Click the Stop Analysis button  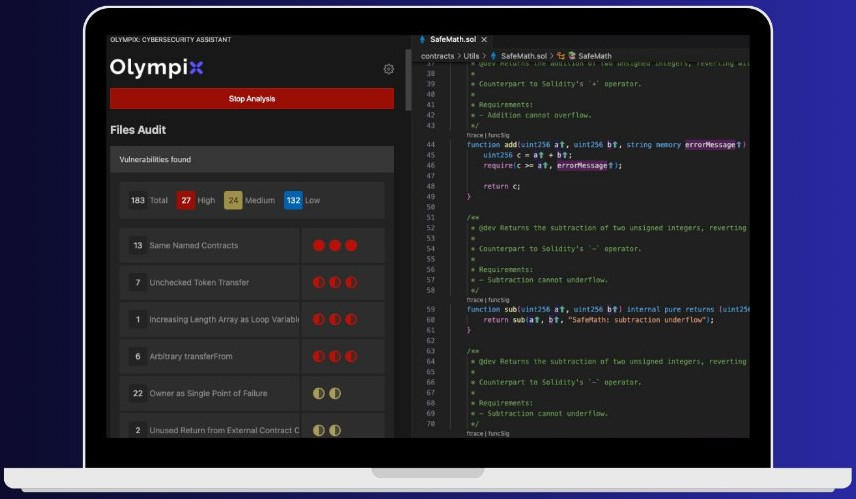tap(251, 99)
